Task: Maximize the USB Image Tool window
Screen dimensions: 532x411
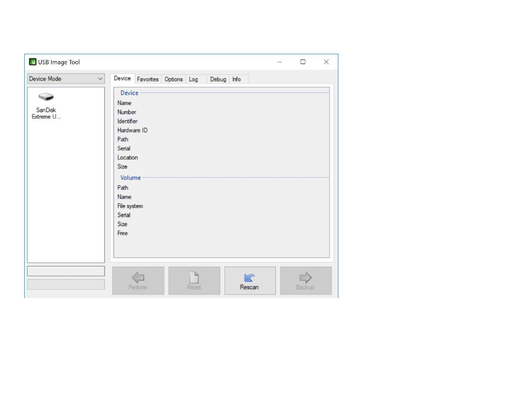Action: pyautogui.click(x=303, y=62)
